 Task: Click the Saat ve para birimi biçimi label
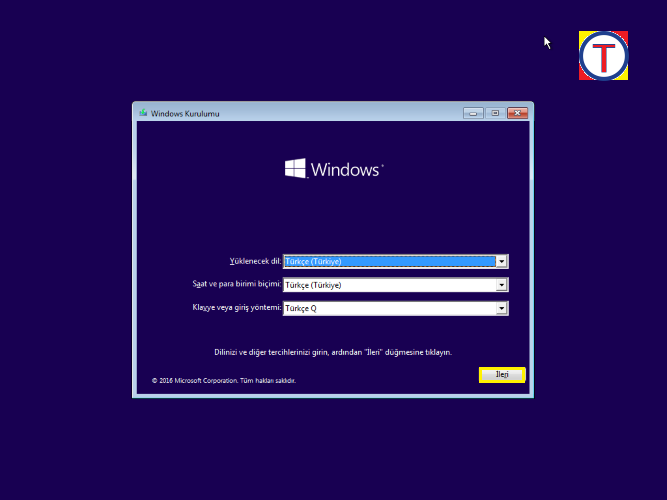[237, 284]
